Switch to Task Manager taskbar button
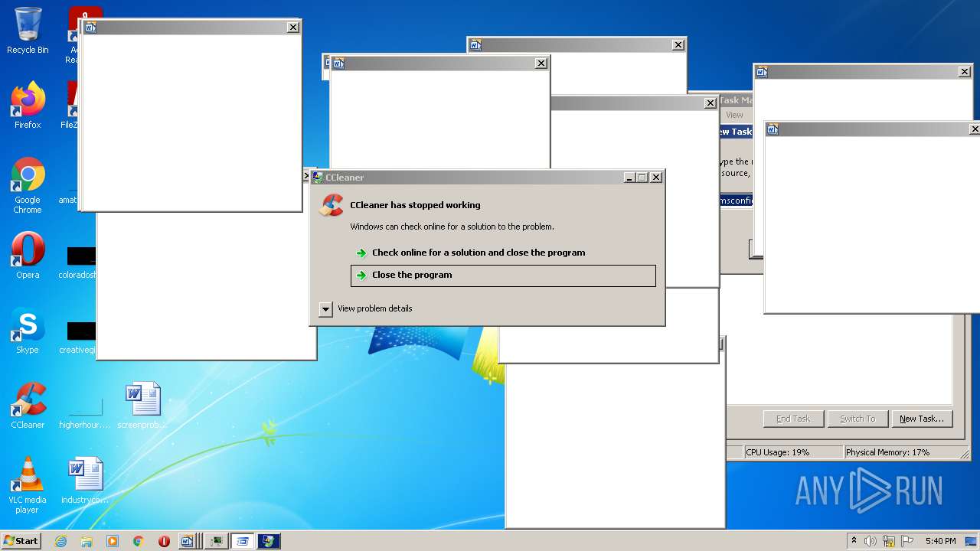Image resolution: width=980 pixels, height=551 pixels. click(217, 541)
